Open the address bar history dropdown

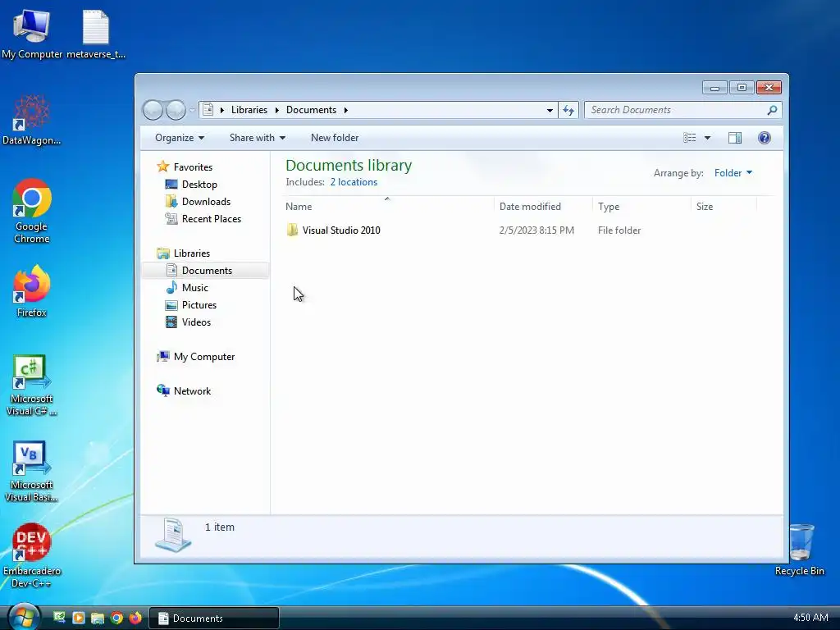click(550, 110)
